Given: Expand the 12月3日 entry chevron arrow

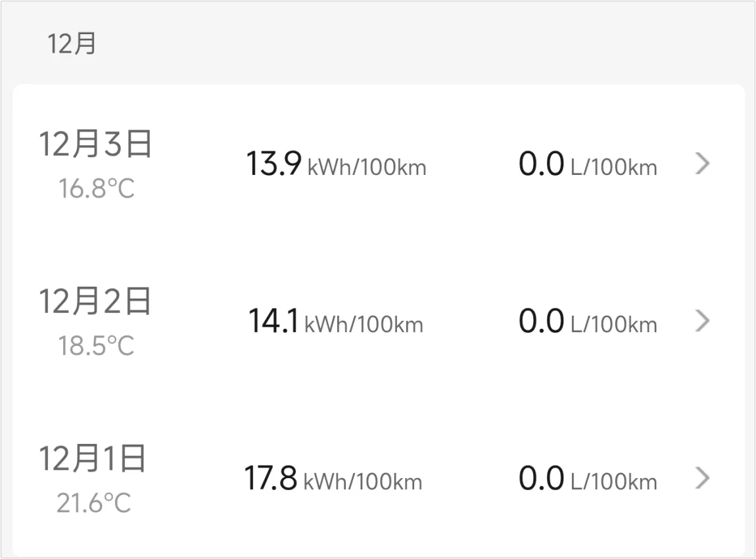Looking at the screenshot, I should point(702,163).
